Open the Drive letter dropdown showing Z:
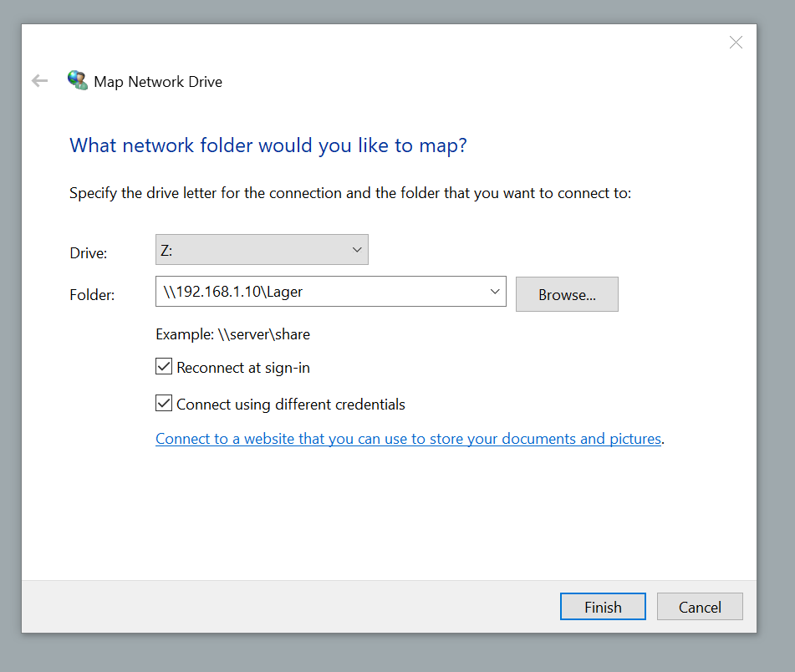Screen dimensions: 795x672 [261, 250]
